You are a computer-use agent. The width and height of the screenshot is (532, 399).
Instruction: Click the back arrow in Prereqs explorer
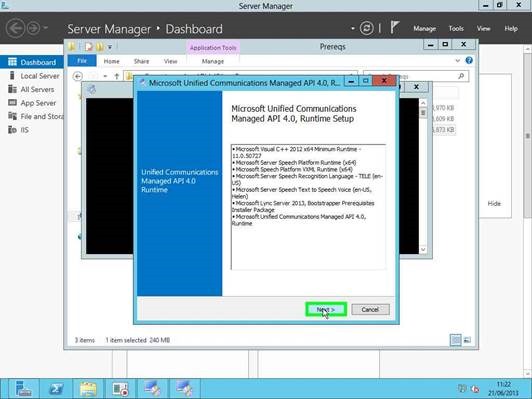pos(78,76)
